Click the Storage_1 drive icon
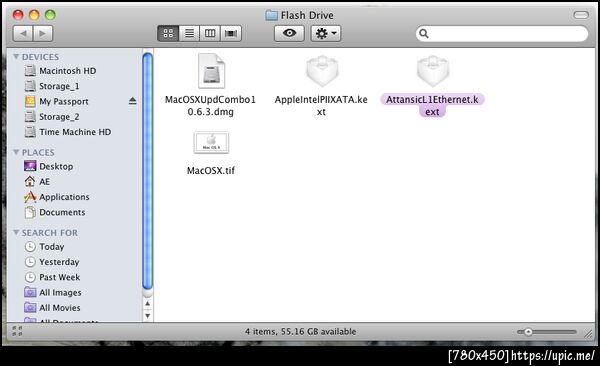The height and width of the screenshot is (366, 600). [x=30, y=86]
